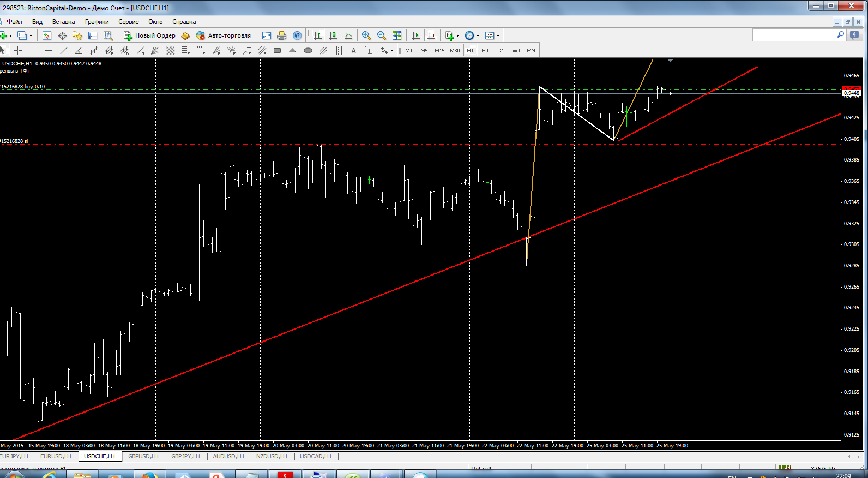This screenshot has height=478, width=868.
Task: Open the Help question-mark icon
Action: (x=297, y=35)
